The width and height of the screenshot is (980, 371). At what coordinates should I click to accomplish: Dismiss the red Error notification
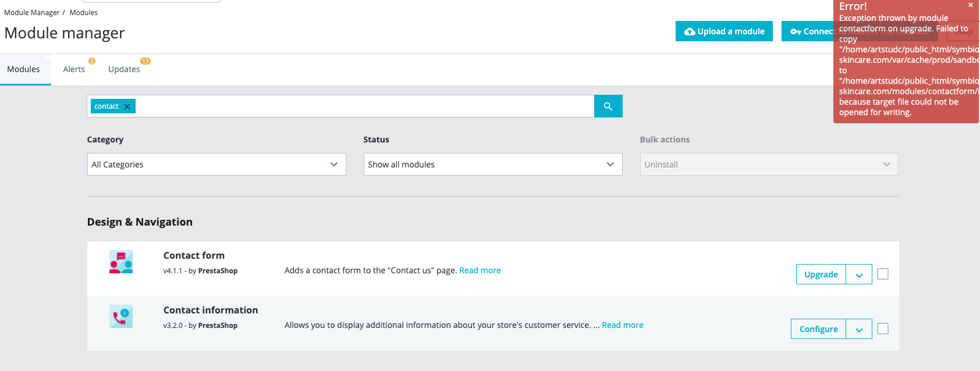coord(970,5)
